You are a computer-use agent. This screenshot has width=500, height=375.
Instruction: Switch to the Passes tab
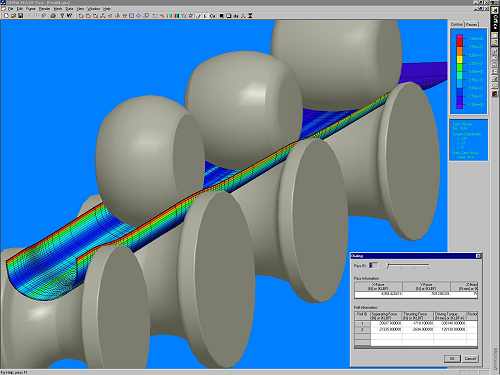click(472, 24)
